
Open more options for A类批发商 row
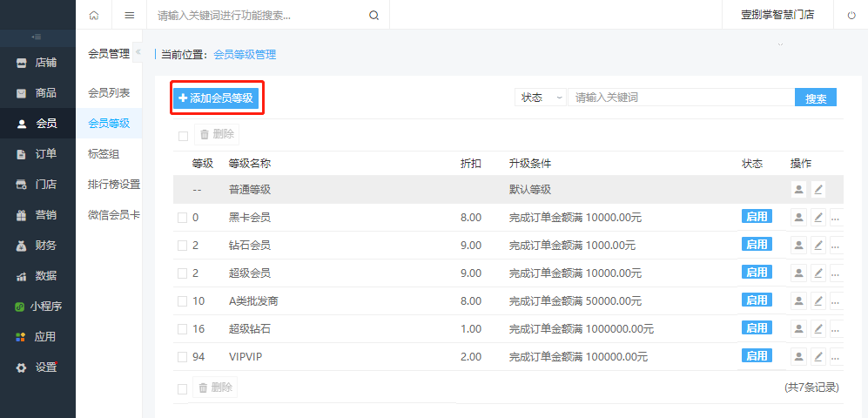tap(837, 301)
